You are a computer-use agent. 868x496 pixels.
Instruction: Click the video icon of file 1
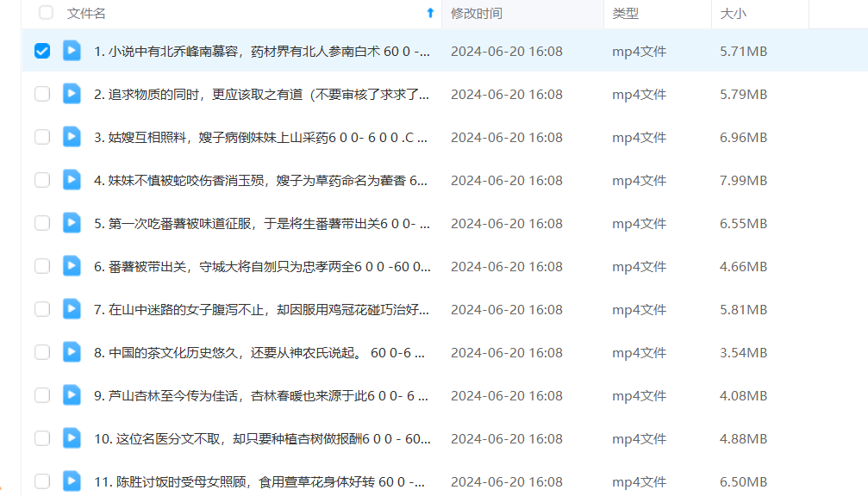tap(72, 51)
